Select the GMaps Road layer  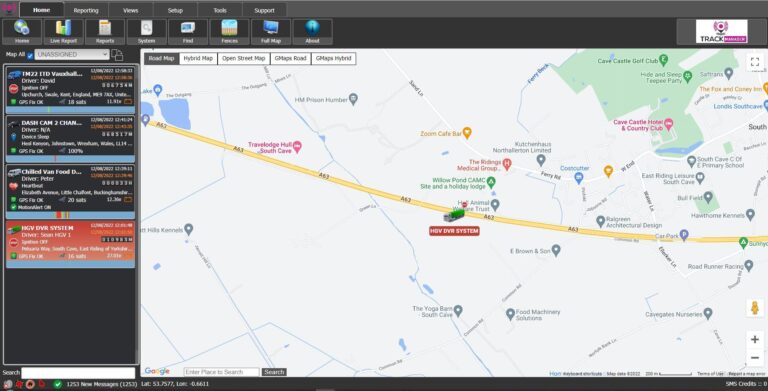[x=290, y=58]
